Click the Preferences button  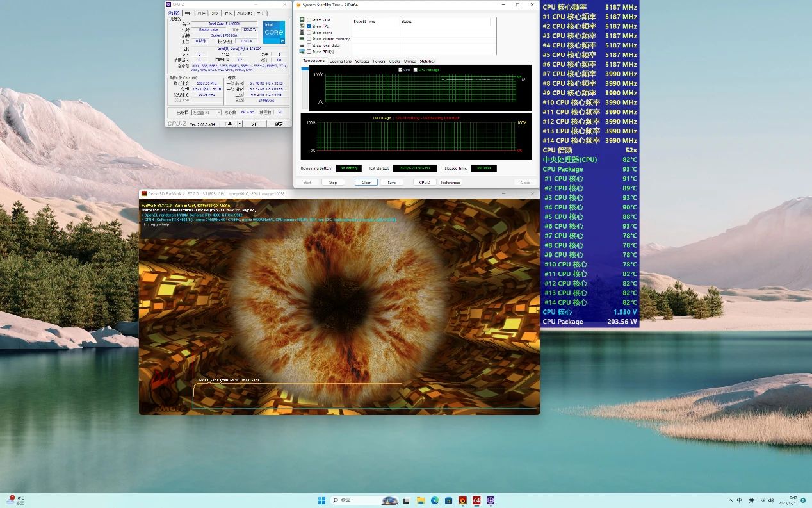(450, 183)
